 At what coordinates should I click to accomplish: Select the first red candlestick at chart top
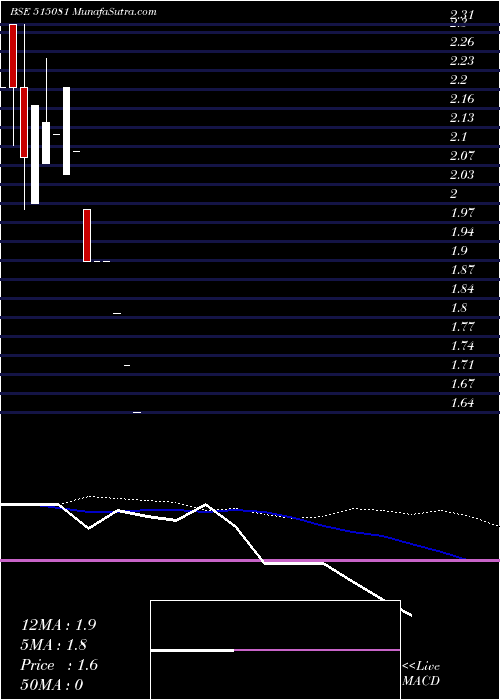click(x=13, y=56)
